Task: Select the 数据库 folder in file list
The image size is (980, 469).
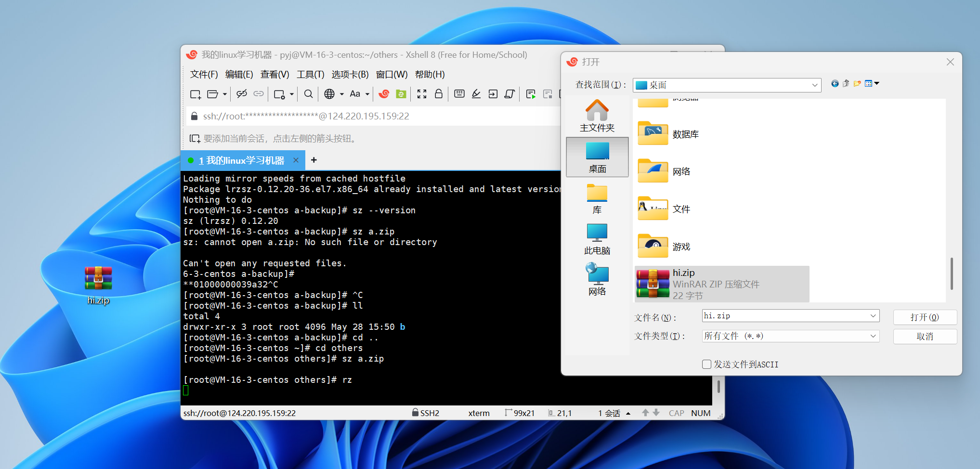Action: (x=668, y=134)
